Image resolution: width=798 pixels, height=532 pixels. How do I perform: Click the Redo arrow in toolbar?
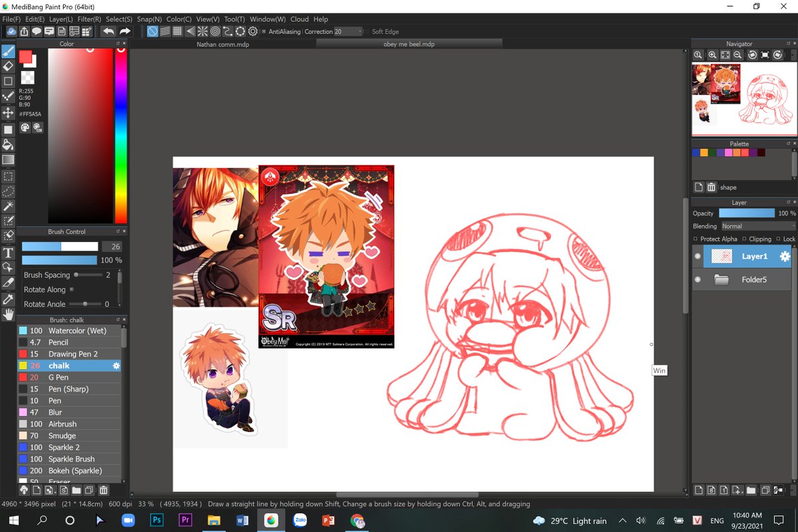124,31
